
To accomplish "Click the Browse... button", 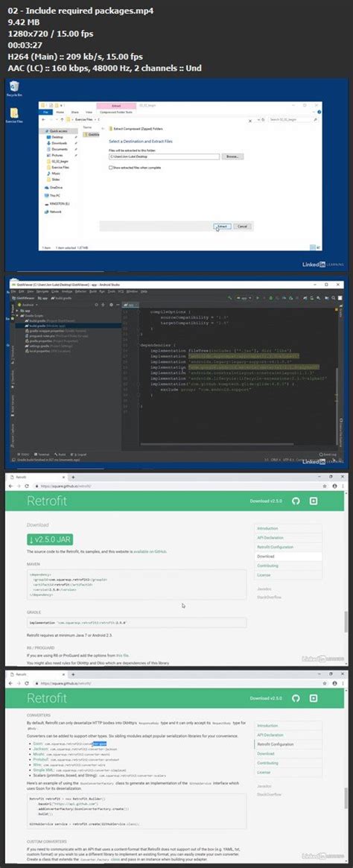I will tap(232, 156).
